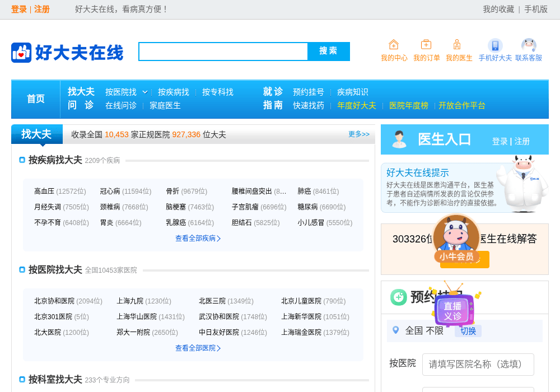Expand 查看全部疾病 link
560x392 pixels.
click(x=198, y=238)
